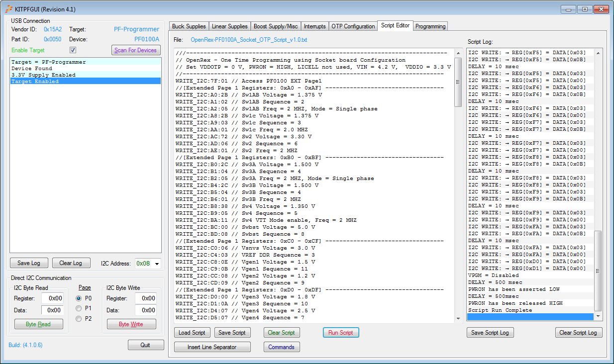Click Build (4.1.0.6) version text
The width and height of the screenshot is (614, 364).
click(25, 345)
